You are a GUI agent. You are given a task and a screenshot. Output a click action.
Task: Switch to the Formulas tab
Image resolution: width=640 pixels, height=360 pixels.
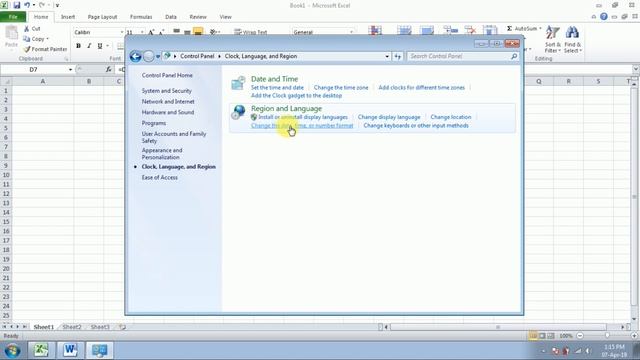pyautogui.click(x=141, y=17)
